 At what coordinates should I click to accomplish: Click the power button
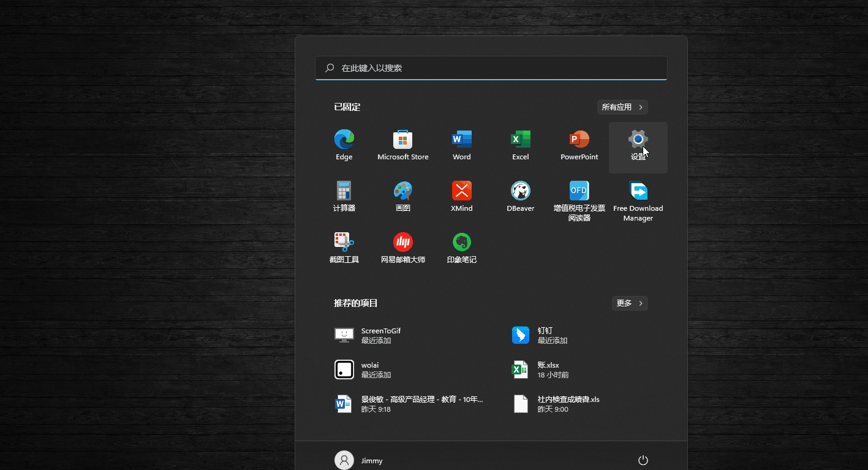pos(643,460)
